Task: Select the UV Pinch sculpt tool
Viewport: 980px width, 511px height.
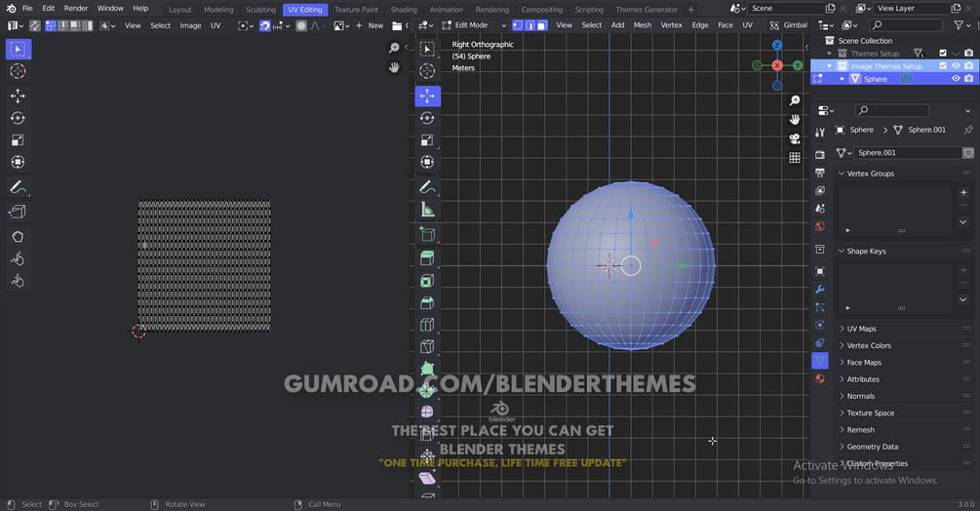Action: tap(19, 281)
